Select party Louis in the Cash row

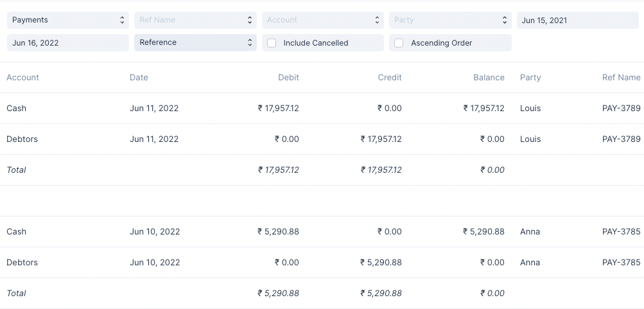tap(530, 108)
